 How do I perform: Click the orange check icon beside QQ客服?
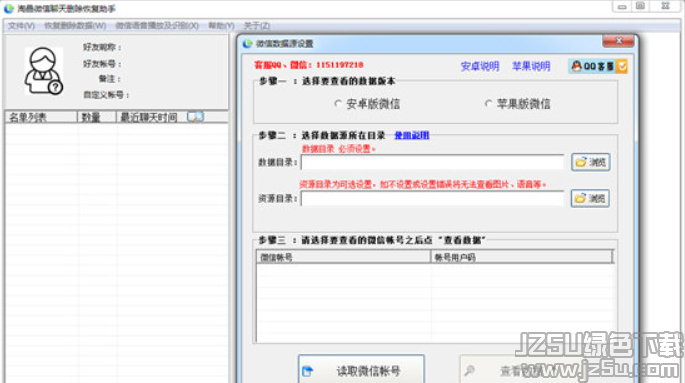[622, 66]
